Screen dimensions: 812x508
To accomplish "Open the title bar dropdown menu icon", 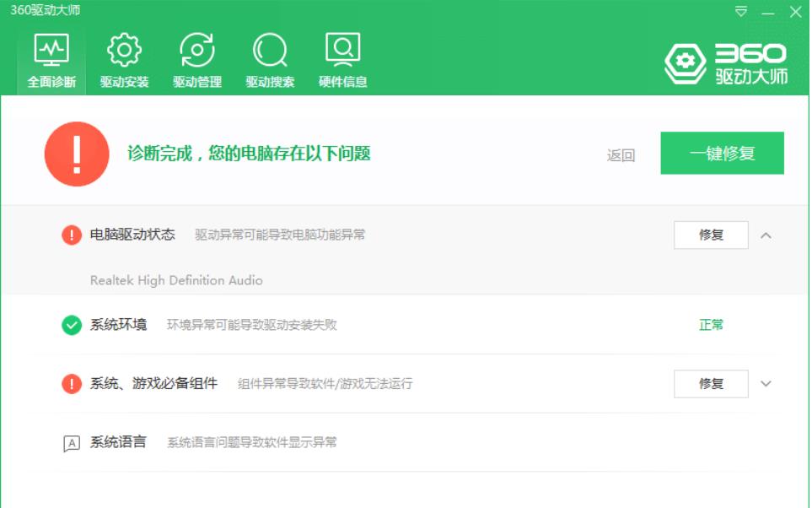I will click(741, 12).
